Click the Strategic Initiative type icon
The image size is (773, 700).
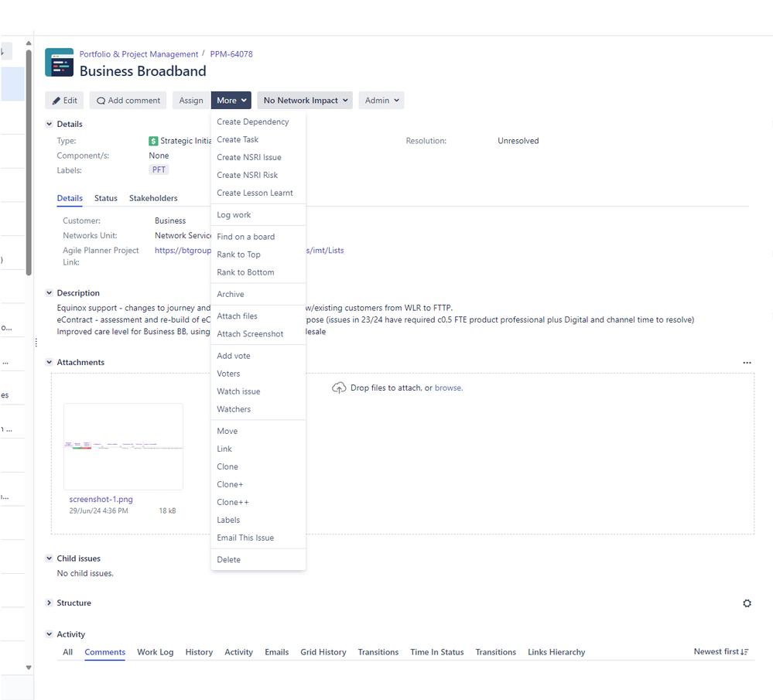(x=153, y=141)
